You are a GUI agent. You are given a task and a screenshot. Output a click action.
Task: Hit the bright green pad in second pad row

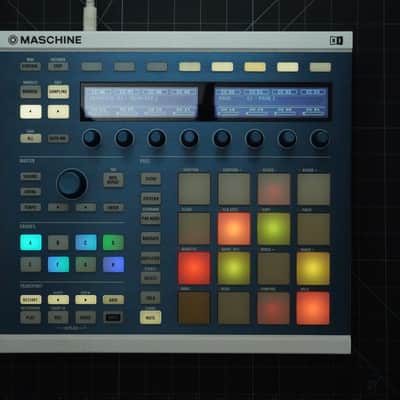(274, 229)
